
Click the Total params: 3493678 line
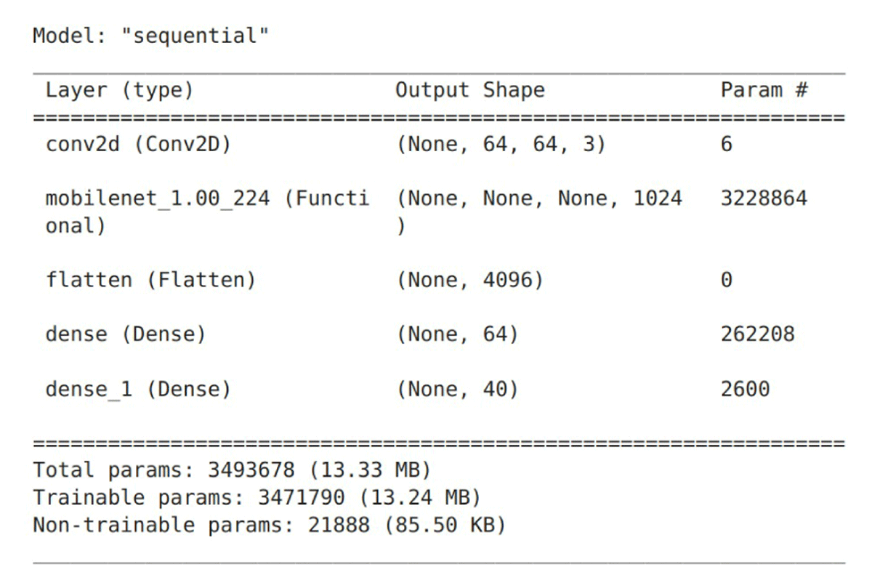click(x=232, y=470)
